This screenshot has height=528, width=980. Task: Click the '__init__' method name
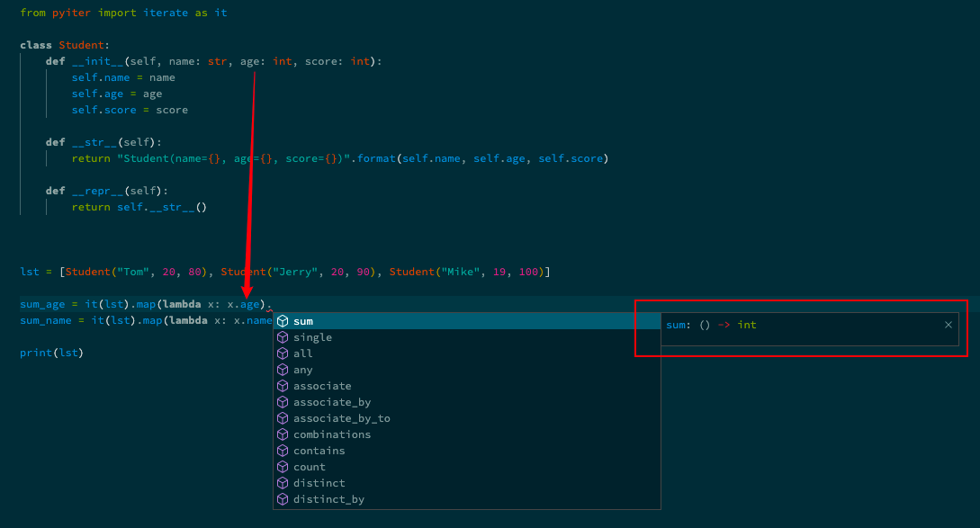click(x=97, y=61)
